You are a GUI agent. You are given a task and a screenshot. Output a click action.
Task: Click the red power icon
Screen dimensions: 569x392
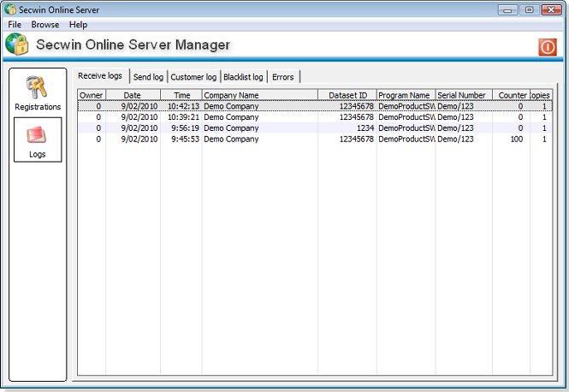[x=548, y=47]
